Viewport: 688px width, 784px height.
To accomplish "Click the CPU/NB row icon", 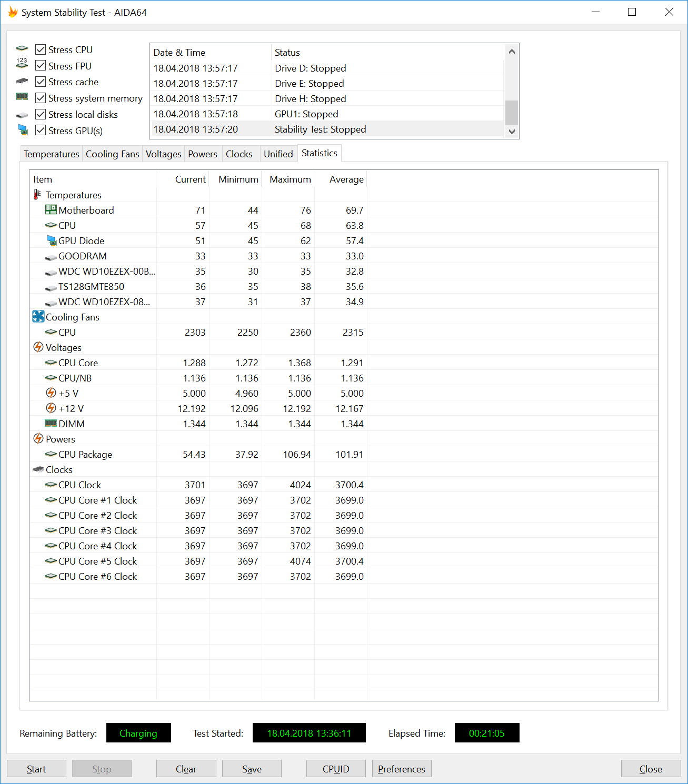I will tap(51, 377).
